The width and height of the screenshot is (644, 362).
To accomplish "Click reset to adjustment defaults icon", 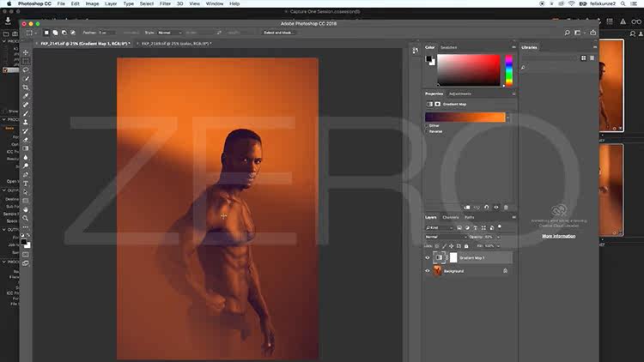I will pos(486,208).
